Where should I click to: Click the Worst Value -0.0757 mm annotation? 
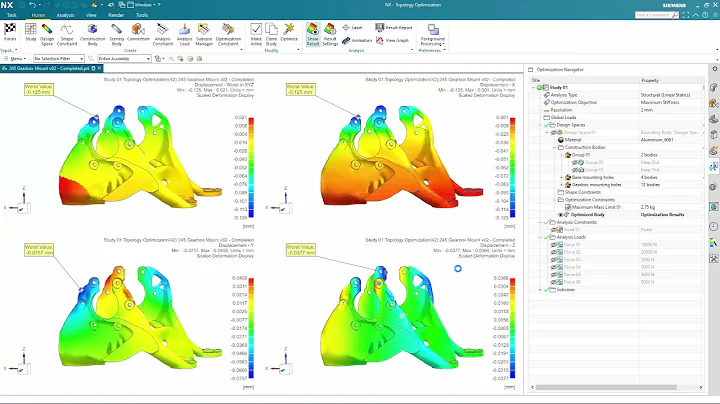[x=39, y=250]
